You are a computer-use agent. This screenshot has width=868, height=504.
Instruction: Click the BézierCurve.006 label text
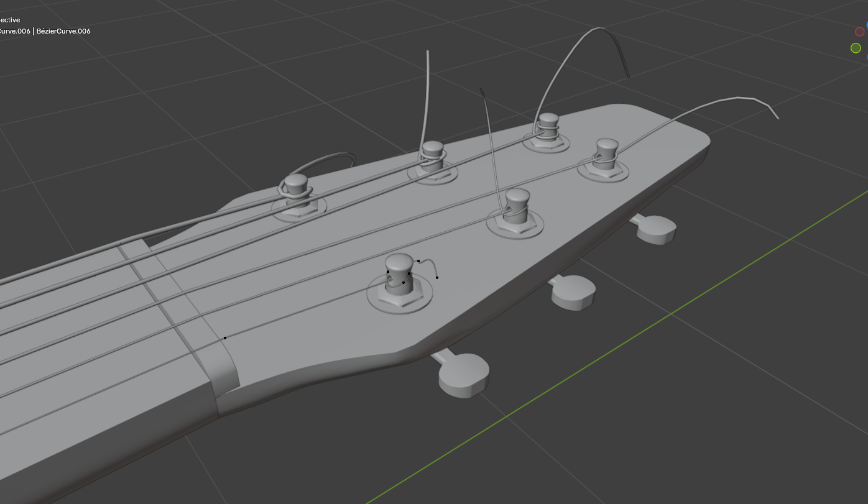(x=64, y=31)
